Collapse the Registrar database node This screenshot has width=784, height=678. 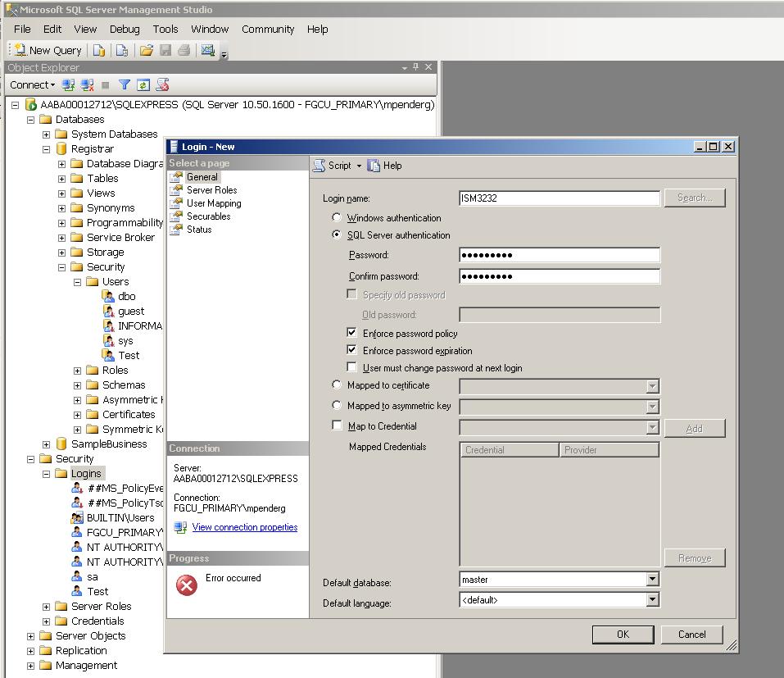47,149
